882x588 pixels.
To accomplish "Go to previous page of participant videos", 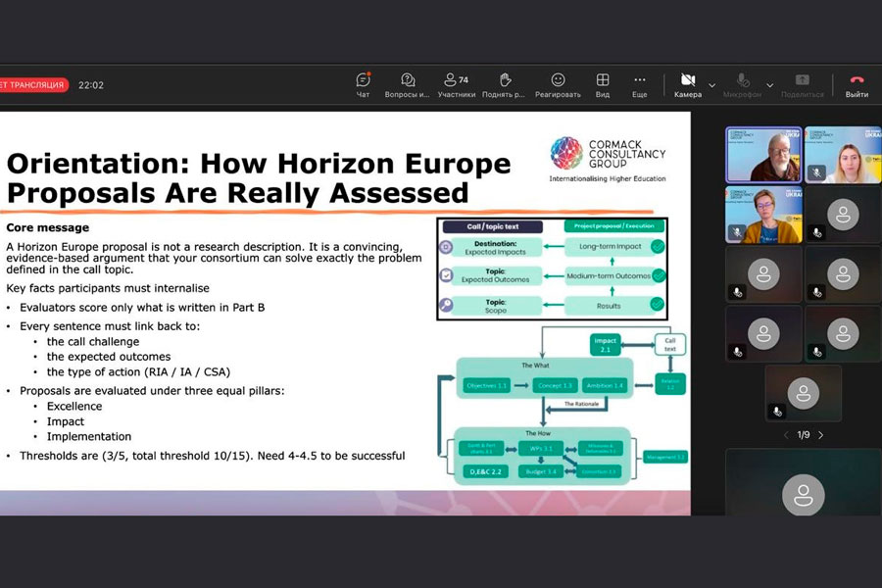I will click(x=785, y=435).
